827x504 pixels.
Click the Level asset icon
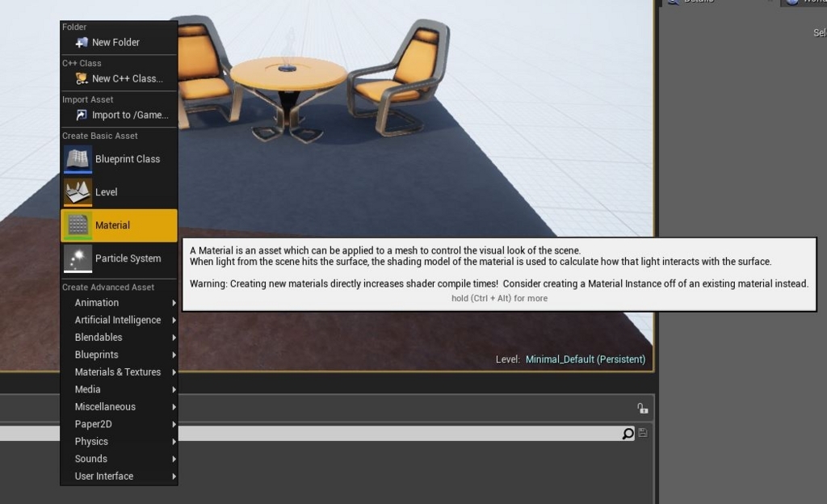[x=78, y=192]
